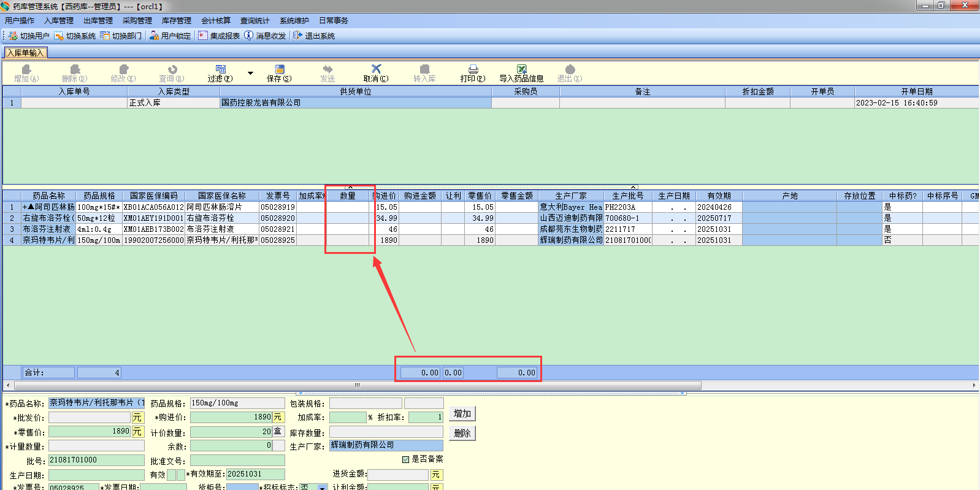Screen dimensions: 980x490
Task: Click the 购进价 input field
Action: (x=231, y=418)
